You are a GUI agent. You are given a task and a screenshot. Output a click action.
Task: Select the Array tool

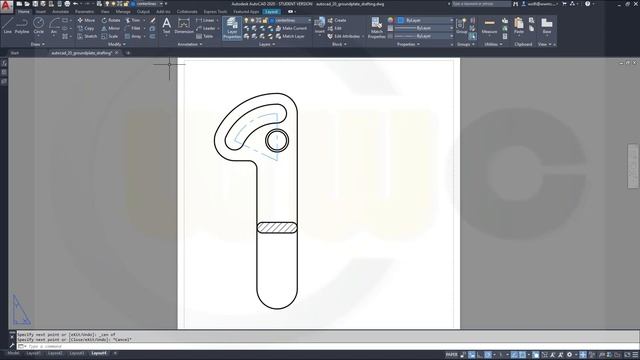pos(133,36)
